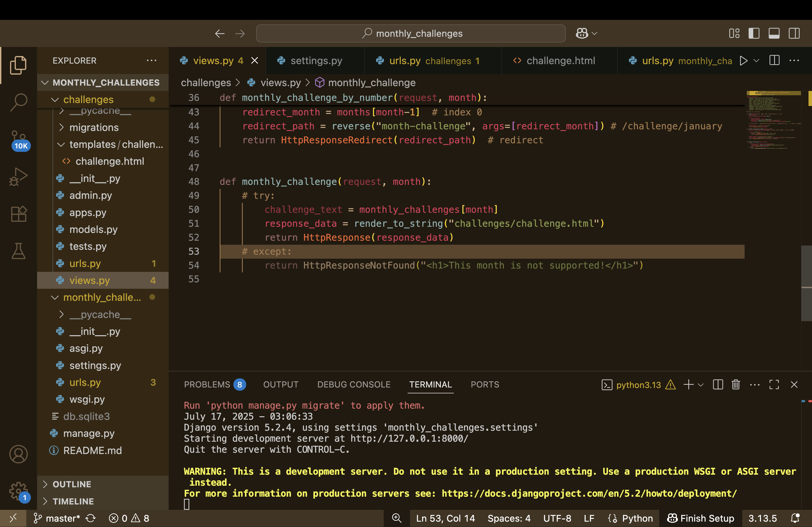Open the PORTS panel tab
This screenshot has height=527, width=812.
485,385
